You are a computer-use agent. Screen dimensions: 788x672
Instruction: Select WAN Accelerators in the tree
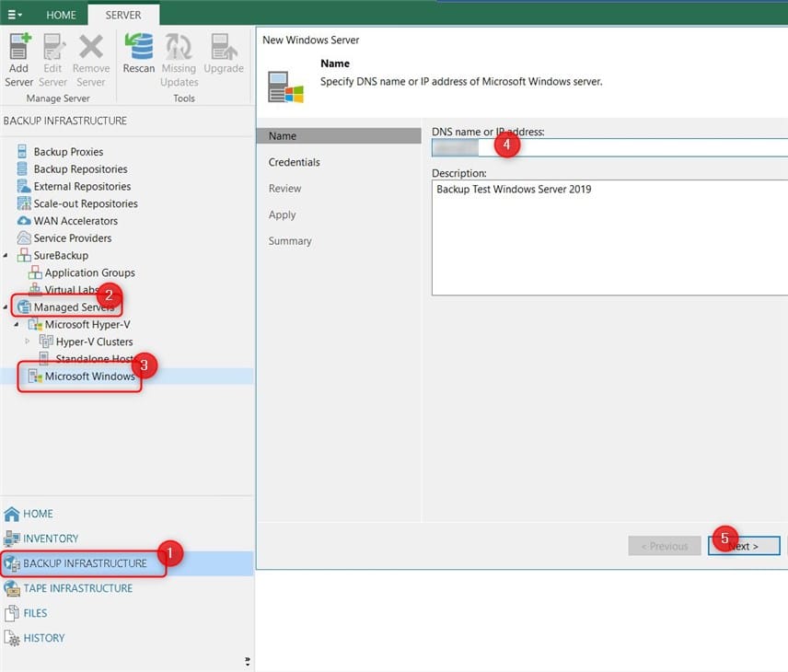[x=75, y=221]
